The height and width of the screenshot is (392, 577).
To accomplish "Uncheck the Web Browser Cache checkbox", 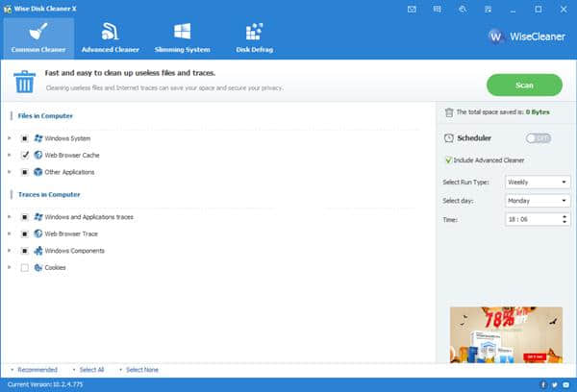I will click(25, 155).
